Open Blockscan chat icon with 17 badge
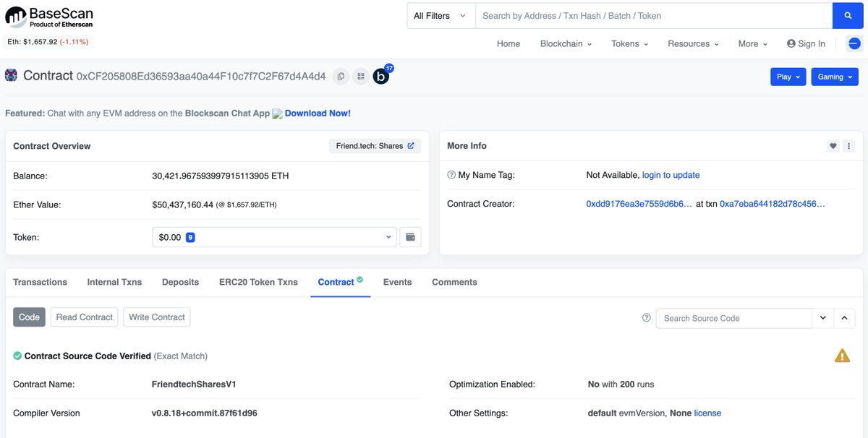Screen dimensions: 868x438 (382, 75)
